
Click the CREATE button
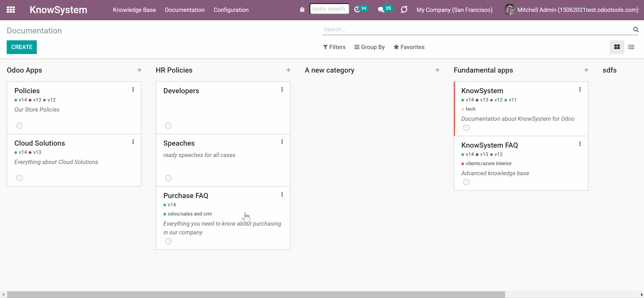(22, 47)
